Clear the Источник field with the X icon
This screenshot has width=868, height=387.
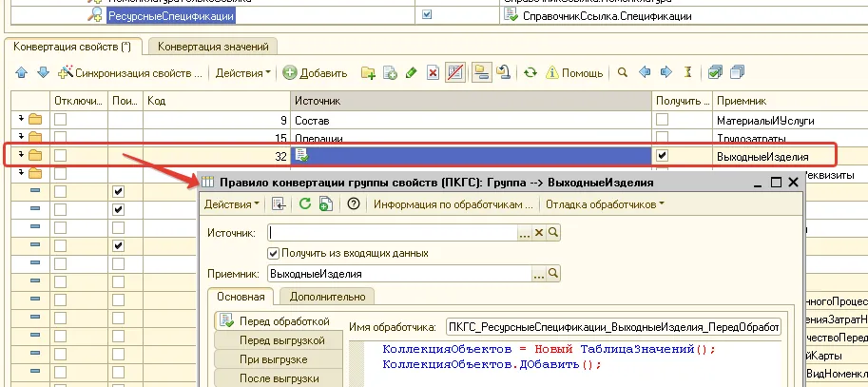click(x=538, y=232)
